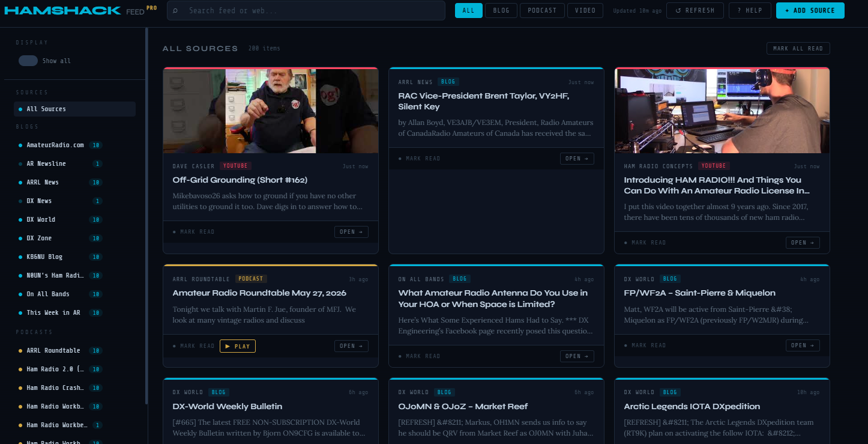Image resolution: width=868 pixels, height=444 pixels.
Task: Click YOUTUBE tag on Ham Radio Concepts card
Action: point(714,166)
